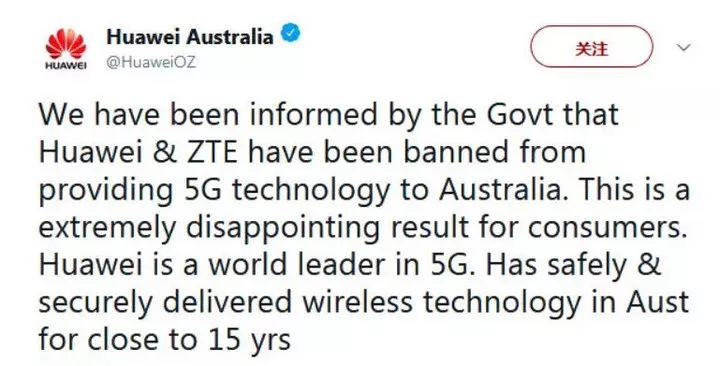Screen dimensions: 720x366
Task: Open the Huawei Australia profile name
Action: (190, 36)
